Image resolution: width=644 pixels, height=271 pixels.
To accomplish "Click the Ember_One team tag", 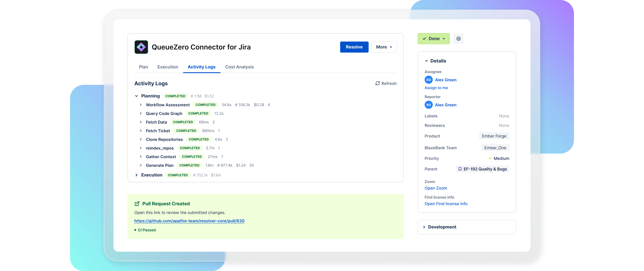I will click(495, 148).
